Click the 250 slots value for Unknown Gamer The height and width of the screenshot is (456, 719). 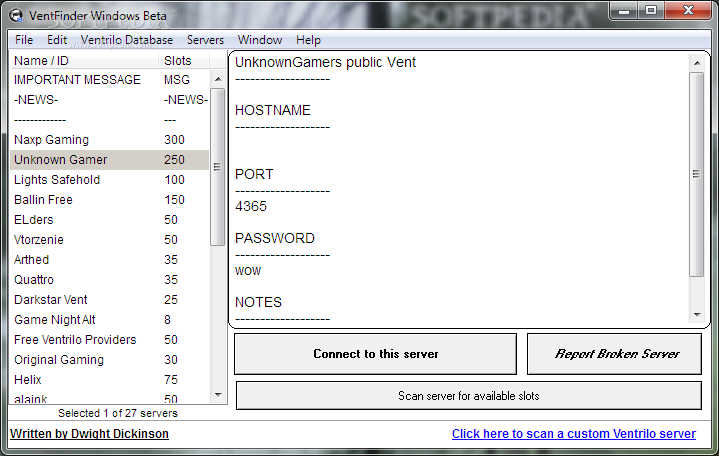pos(174,160)
